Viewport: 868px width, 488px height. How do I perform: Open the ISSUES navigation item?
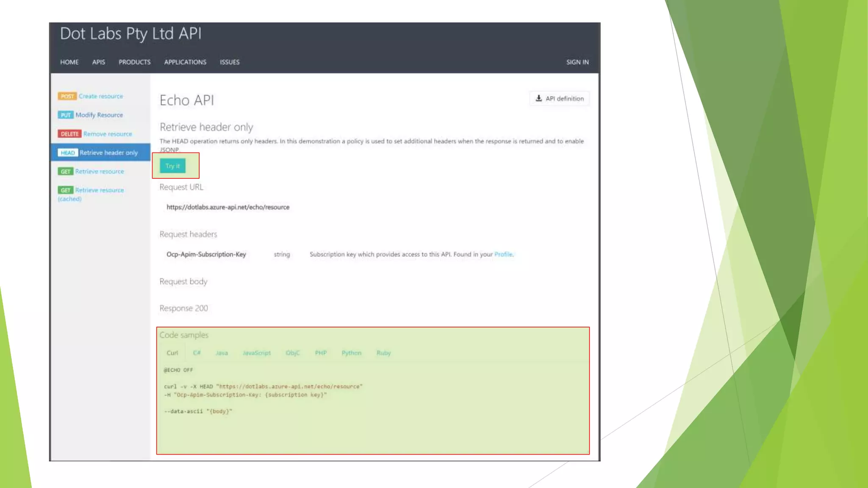[x=229, y=62]
